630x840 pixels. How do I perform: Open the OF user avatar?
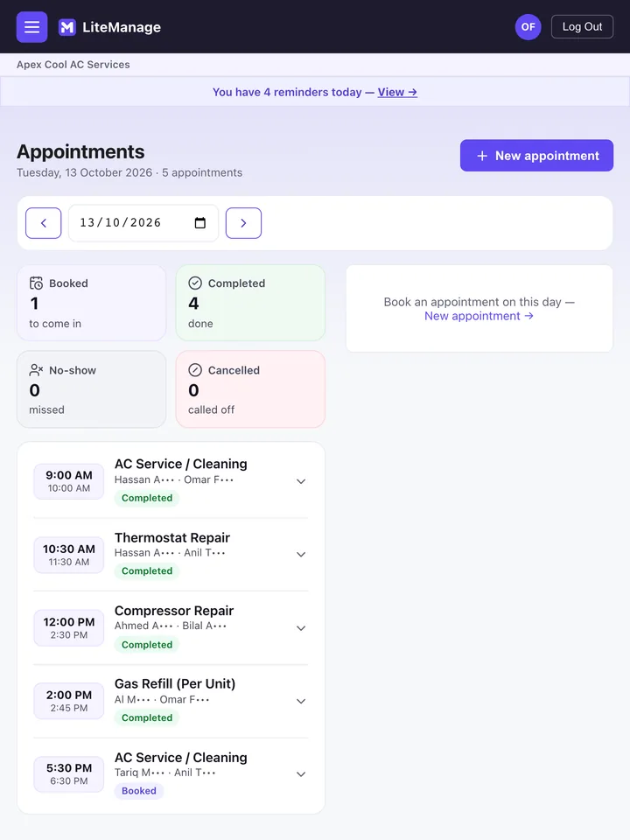tap(528, 27)
